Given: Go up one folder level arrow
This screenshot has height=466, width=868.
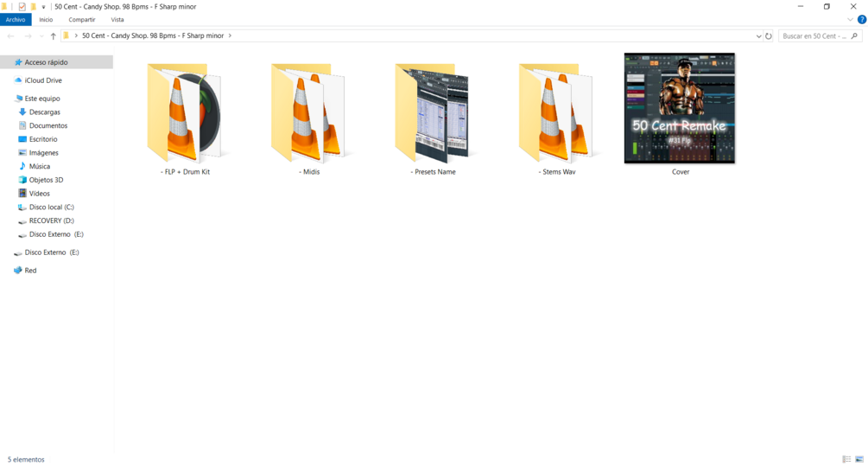Looking at the screenshot, I should [54, 36].
